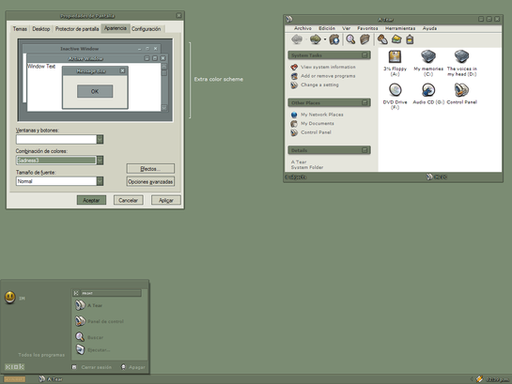Click the Forward arrow toolbar icon
Image resolution: width=512 pixels, height=384 pixels.
315,39
